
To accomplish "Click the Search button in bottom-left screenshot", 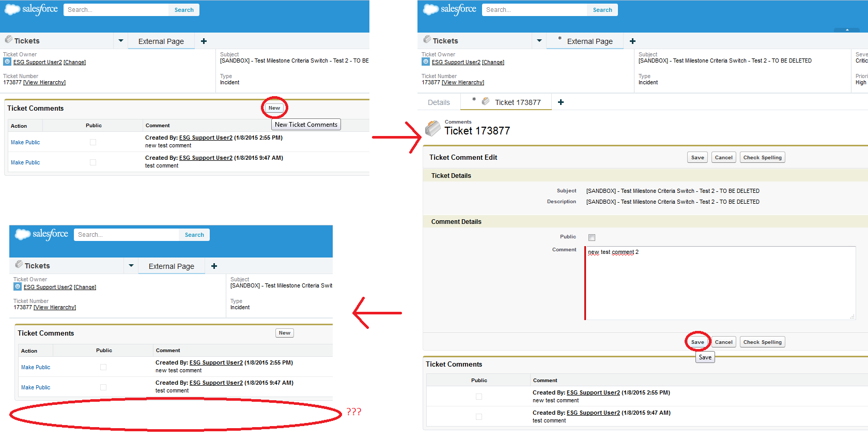I will coord(194,235).
